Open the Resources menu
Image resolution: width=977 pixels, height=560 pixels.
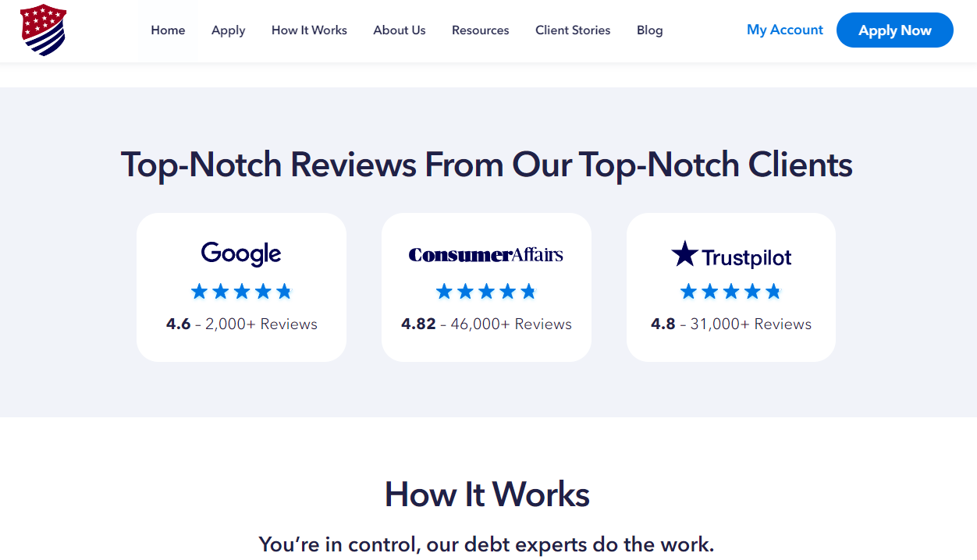pyautogui.click(x=480, y=30)
